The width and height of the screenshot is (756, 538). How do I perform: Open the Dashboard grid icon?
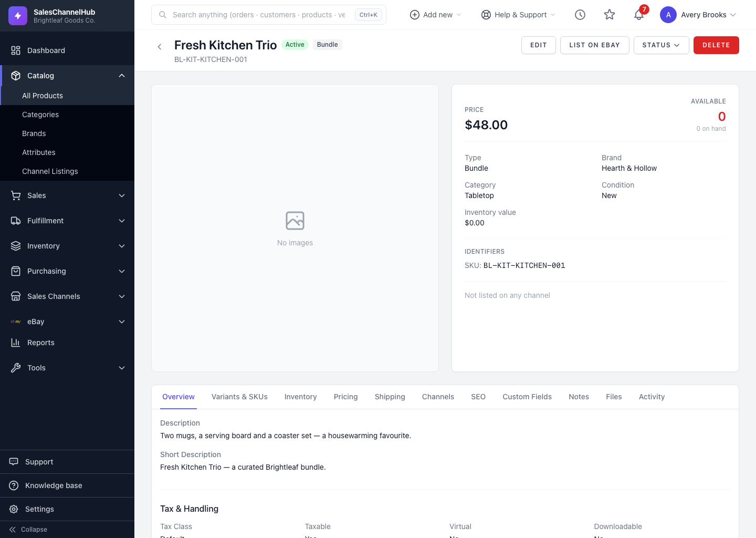(x=16, y=50)
